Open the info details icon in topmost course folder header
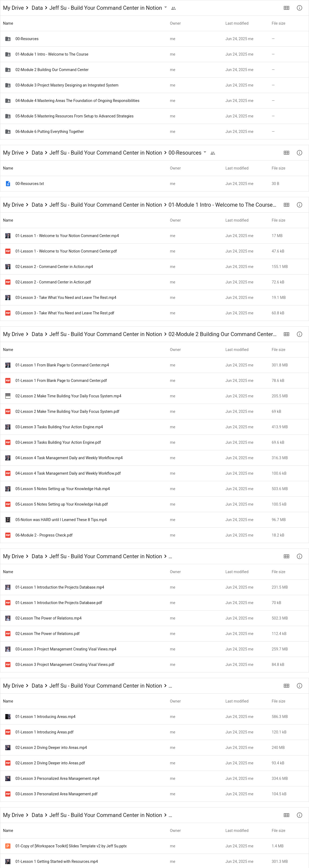 [299, 8]
